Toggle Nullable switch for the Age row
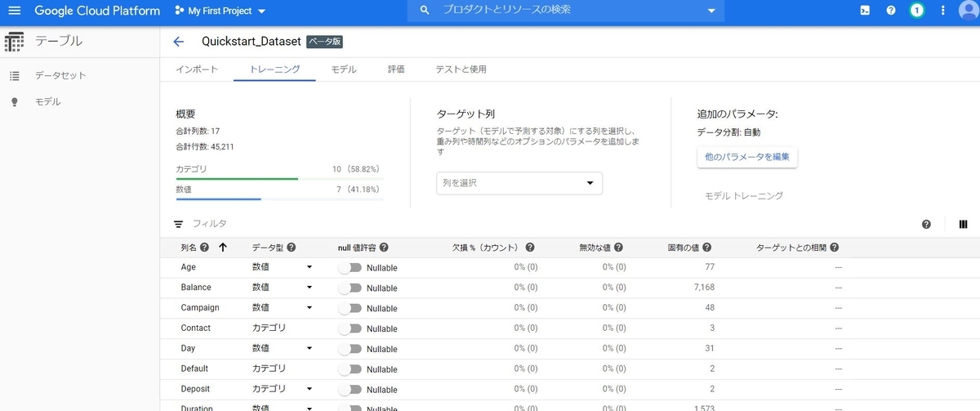Screen dimensions: 980x411 (x=350, y=267)
